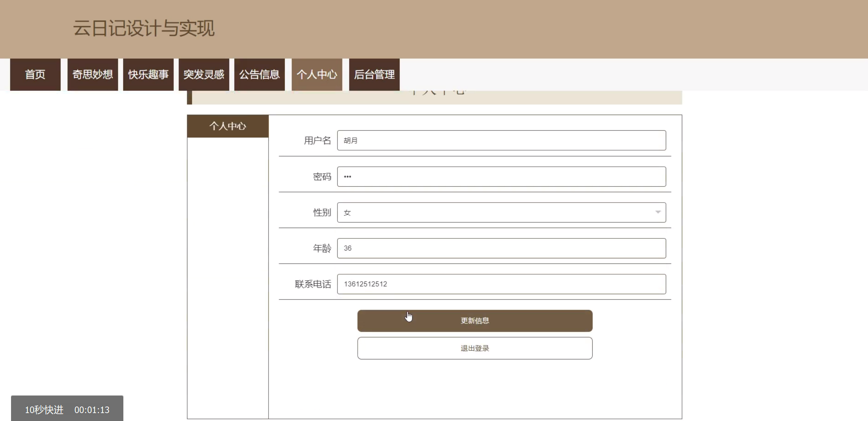Click the 10秒快进 fast-forward control

point(44,410)
